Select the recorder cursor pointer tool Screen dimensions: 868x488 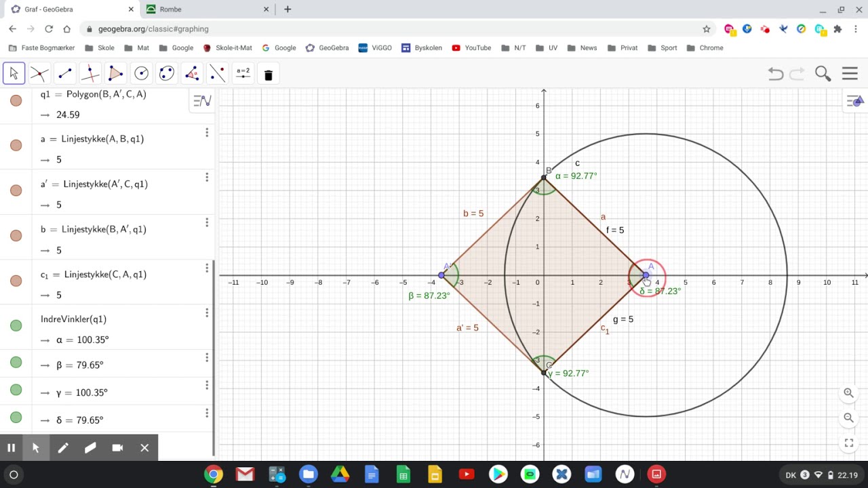click(36, 448)
